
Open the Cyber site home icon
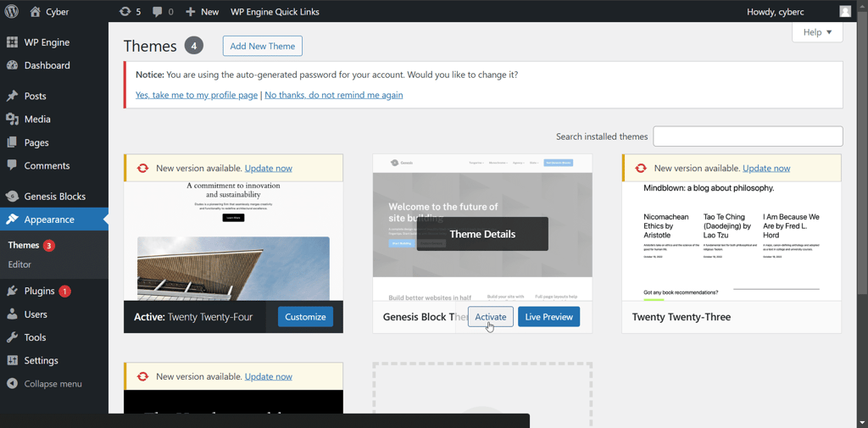36,11
